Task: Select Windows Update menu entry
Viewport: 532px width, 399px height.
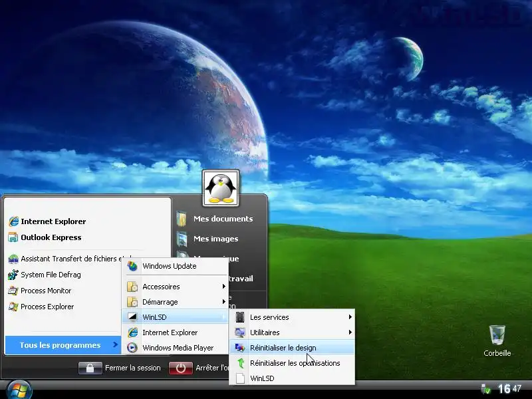Action: 176,266
